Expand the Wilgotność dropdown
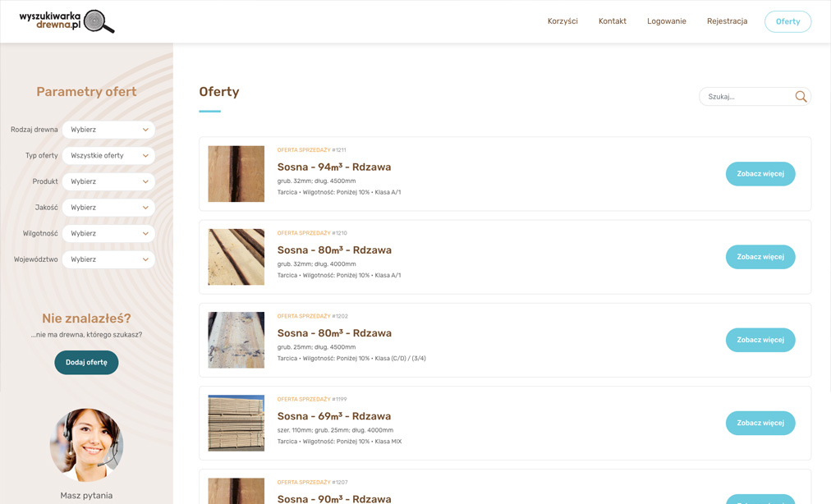The width and height of the screenshot is (831, 504). coord(108,234)
